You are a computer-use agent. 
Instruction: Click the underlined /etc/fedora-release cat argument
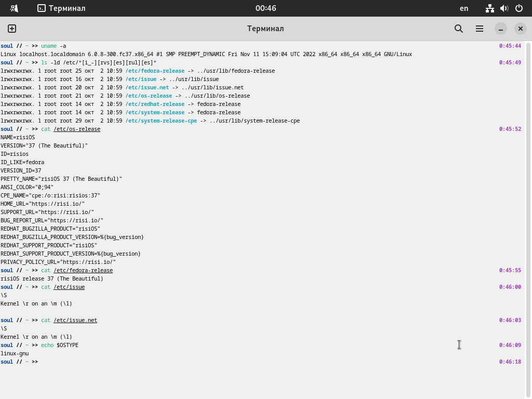click(x=83, y=270)
